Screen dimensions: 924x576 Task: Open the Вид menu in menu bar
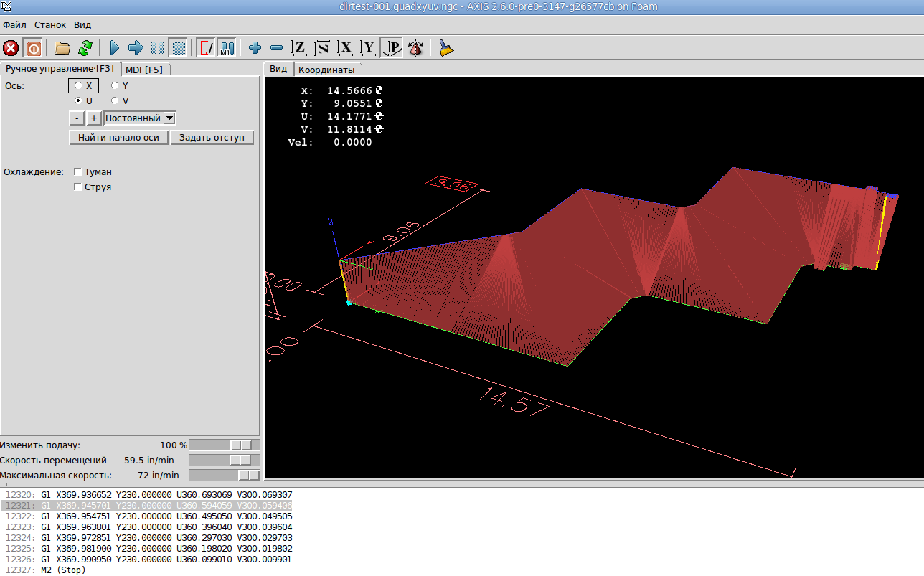click(x=82, y=24)
